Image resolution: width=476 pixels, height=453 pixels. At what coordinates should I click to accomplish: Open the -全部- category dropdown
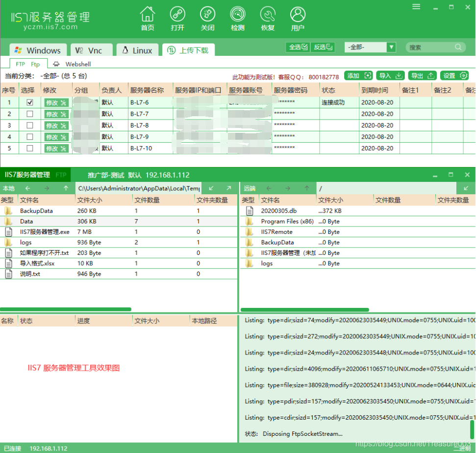tap(370, 47)
